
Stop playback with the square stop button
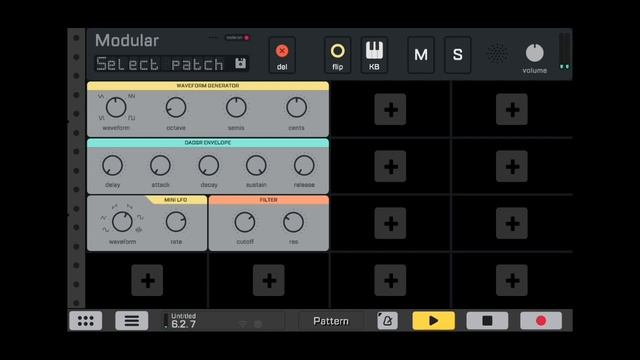coord(487,321)
